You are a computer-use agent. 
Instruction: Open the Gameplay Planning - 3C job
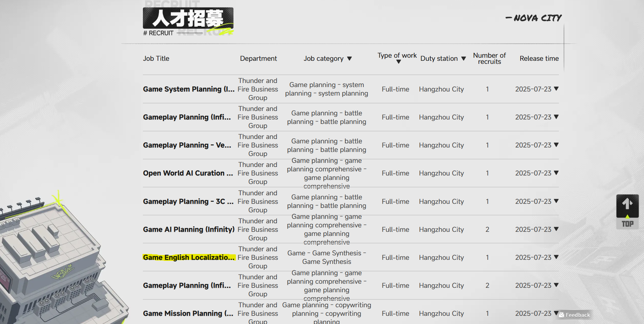[x=188, y=201]
